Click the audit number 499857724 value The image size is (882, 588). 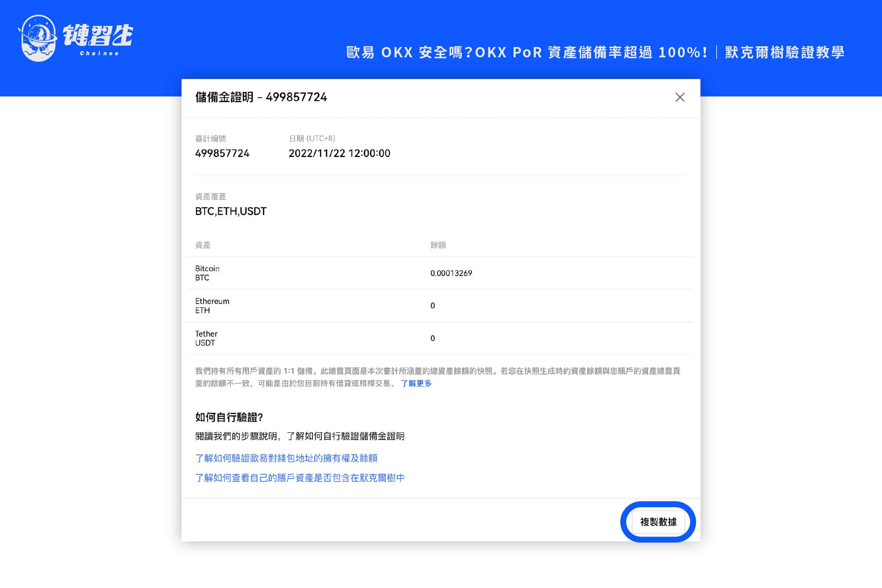[x=222, y=153]
